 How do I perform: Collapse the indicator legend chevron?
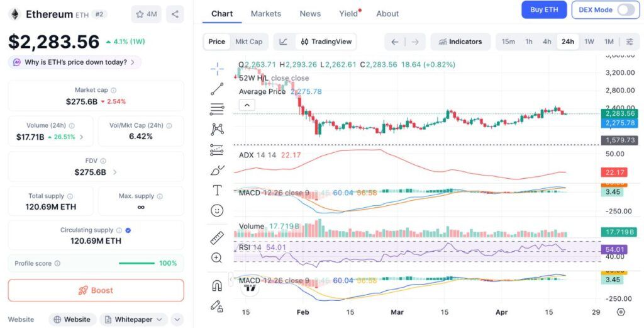pos(247,105)
